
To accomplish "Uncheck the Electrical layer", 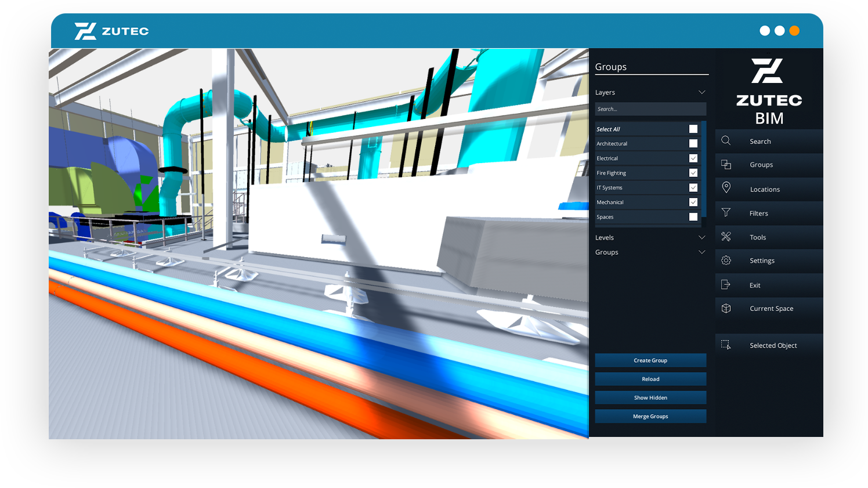I will tap(694, 158).
